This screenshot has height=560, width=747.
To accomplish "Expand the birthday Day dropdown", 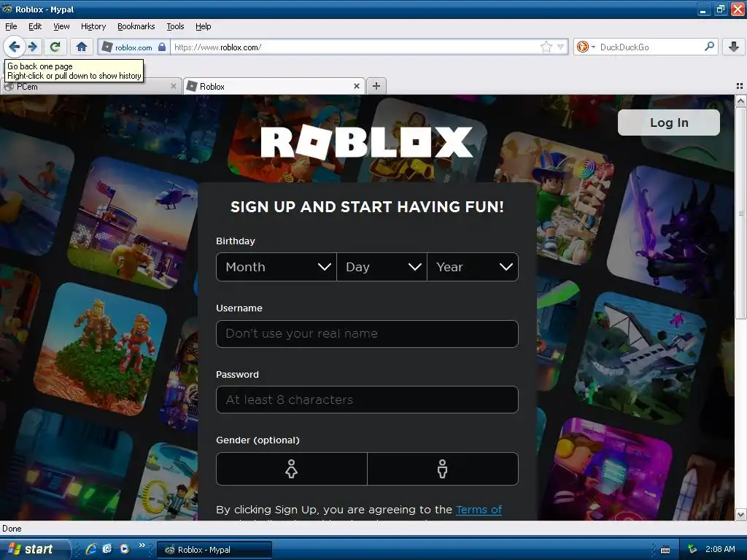I will point(382,267).
